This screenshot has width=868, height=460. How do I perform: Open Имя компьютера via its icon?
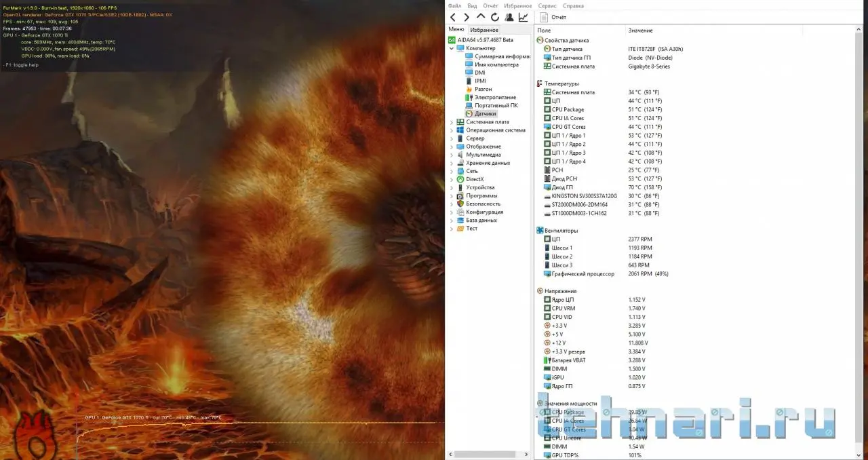click(469, 64)
